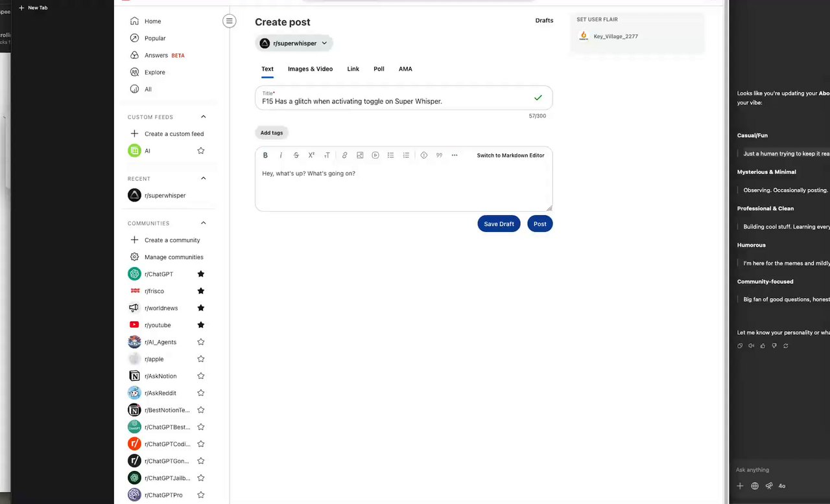
Task: Open r/AI_Agents community
Action: (160, 342)
